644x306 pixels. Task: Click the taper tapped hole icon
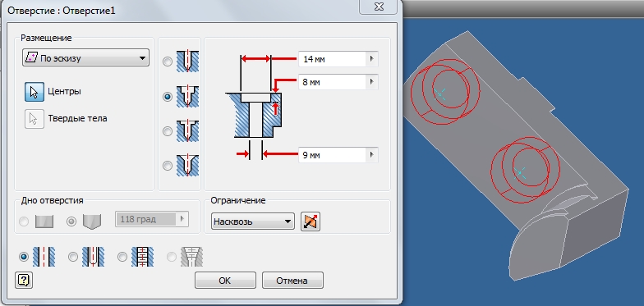[192, 257]
